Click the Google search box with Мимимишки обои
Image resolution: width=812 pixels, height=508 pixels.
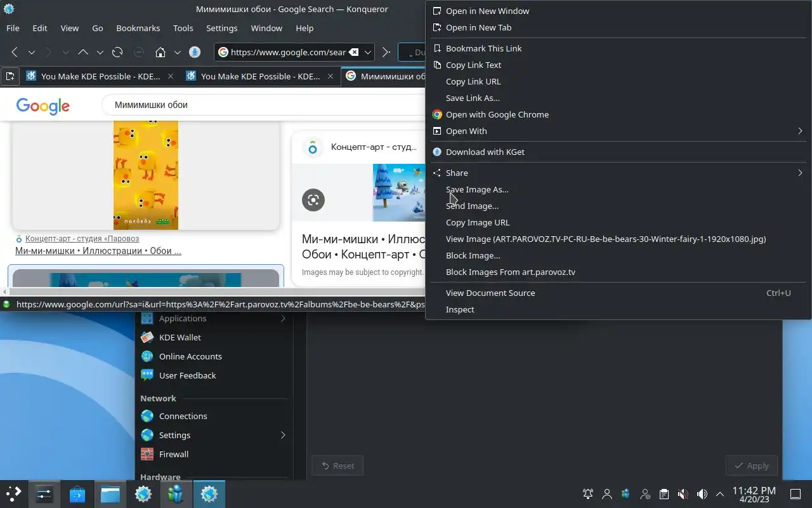point(263,105)
